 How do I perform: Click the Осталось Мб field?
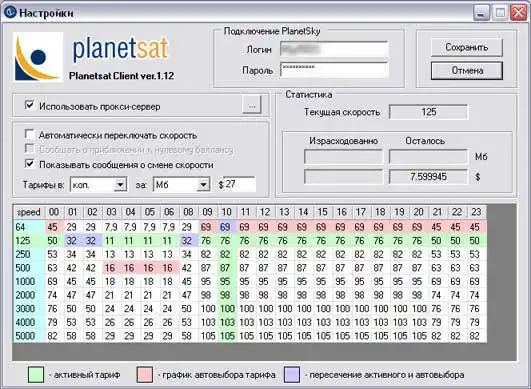[x=428, y=157]
